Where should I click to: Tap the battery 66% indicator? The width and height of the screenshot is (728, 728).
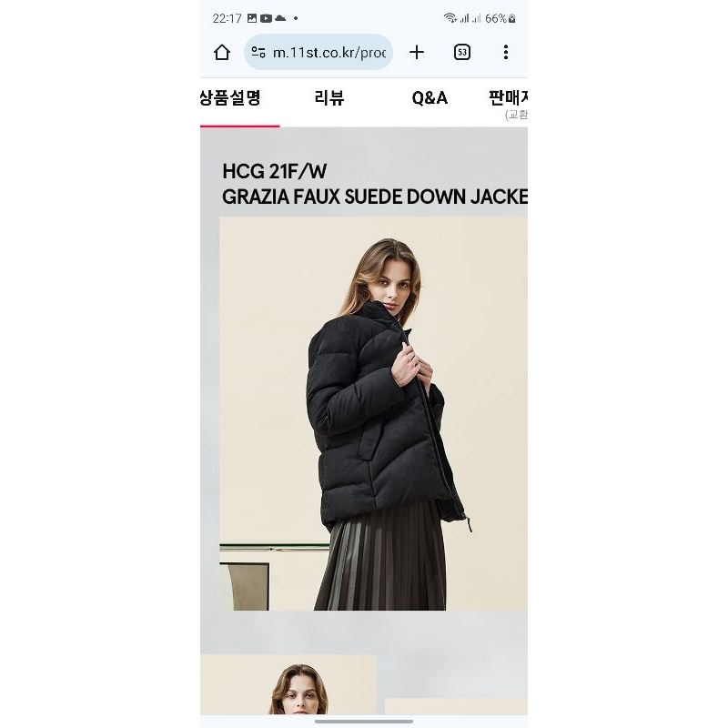(500, 18)
